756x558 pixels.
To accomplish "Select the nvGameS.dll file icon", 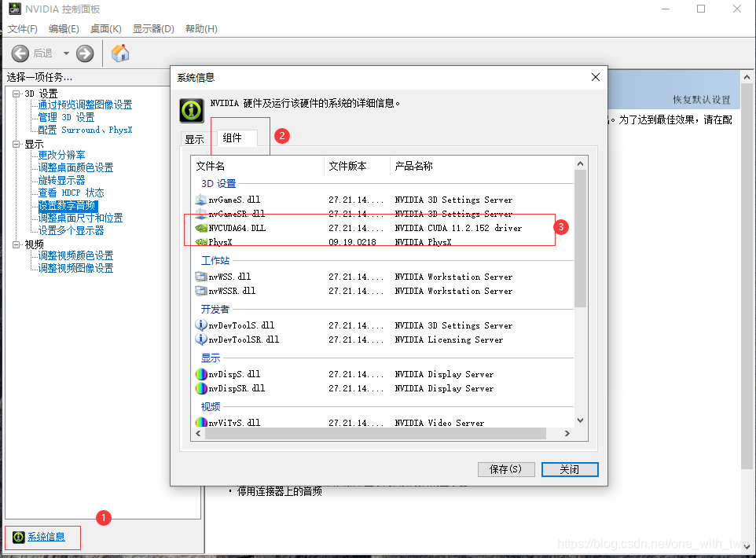I will coord(200,200).
